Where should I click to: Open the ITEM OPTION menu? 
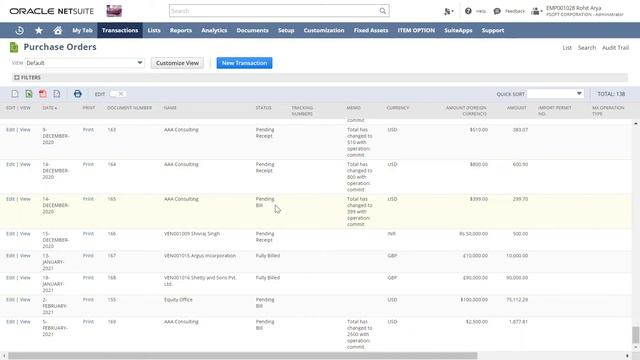tap(416, 30)
